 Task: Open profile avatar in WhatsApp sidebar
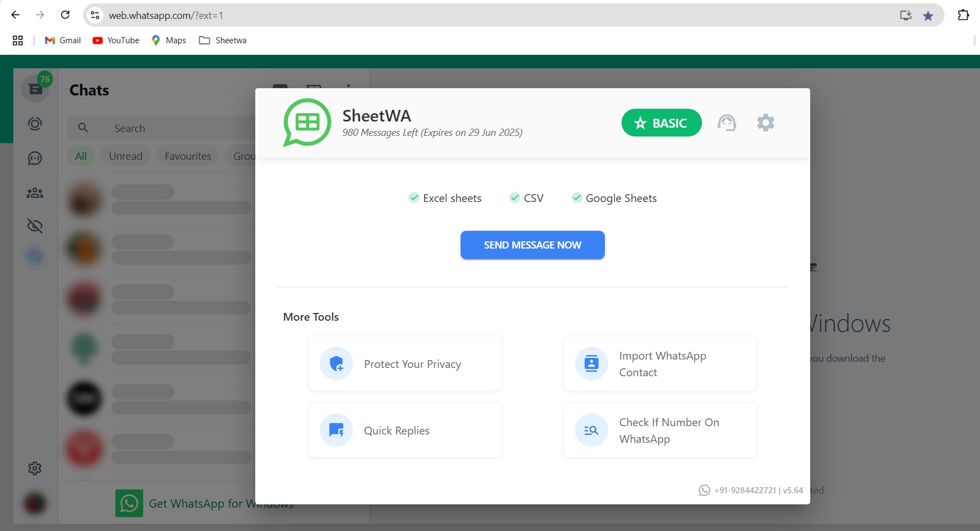coord(35,503)
